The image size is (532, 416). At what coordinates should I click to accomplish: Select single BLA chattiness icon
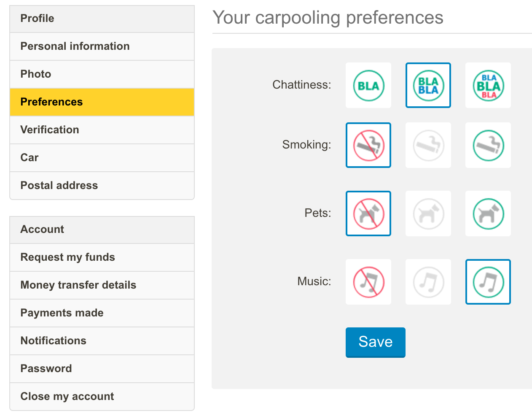(368, 85)
